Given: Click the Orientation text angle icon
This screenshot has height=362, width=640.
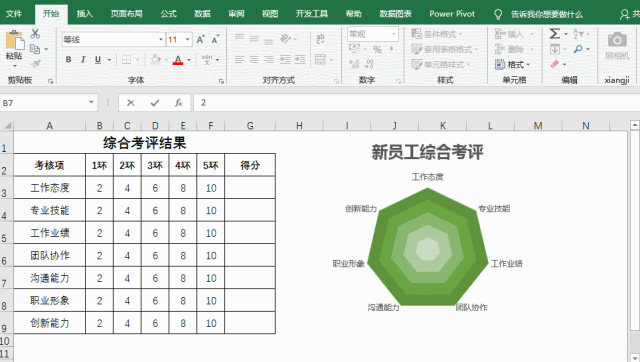Looking at the screenshot, I should click(285, 39).
